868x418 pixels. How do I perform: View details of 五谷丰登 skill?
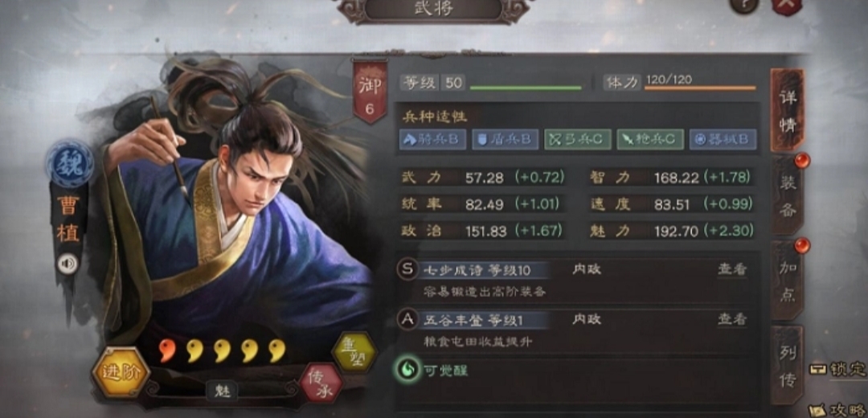click(732, 319)
